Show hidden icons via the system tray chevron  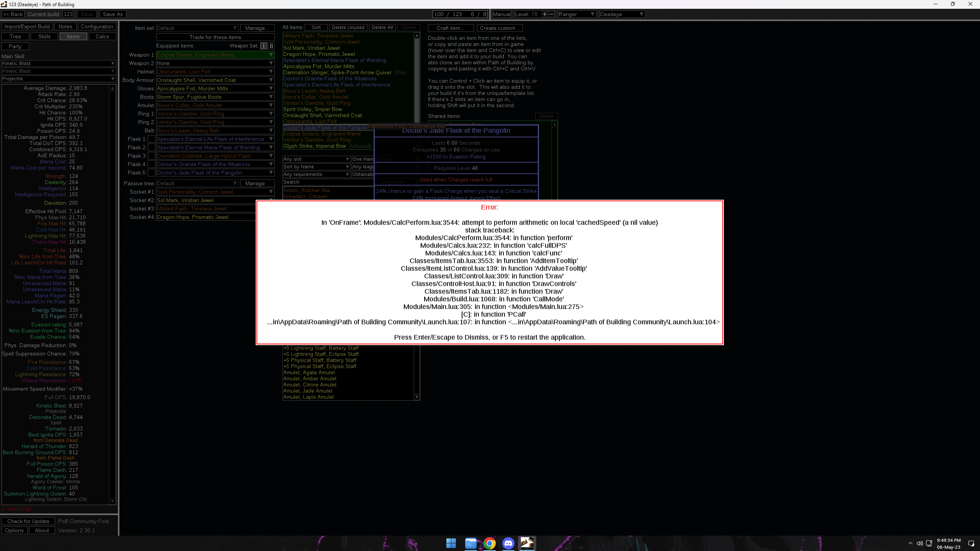(910, 543)
